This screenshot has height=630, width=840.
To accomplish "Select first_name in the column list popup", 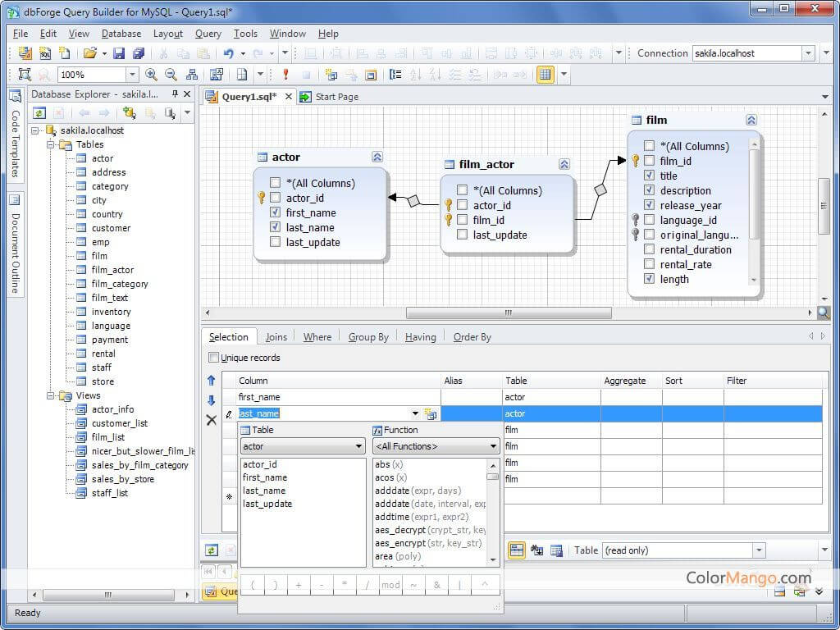I will tap(265, 477).
